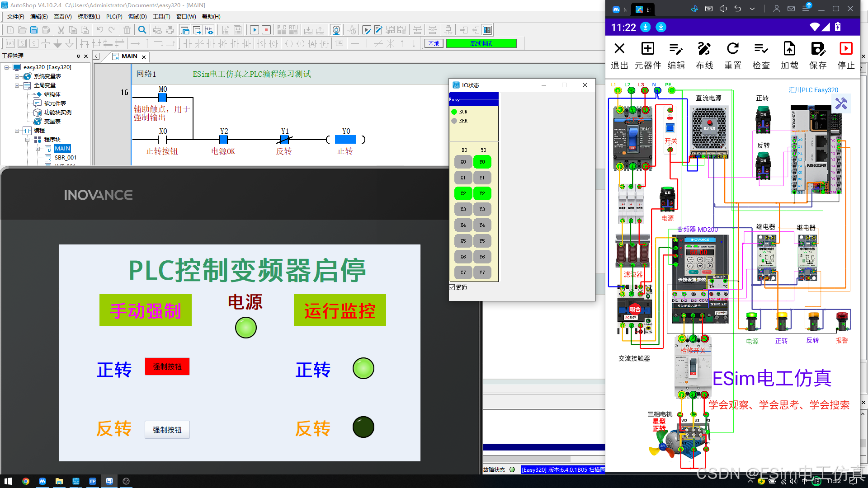This screenshot has width=868, height=488.
Task: Click 布线 wiring icon in ESim
Action: 704,56
